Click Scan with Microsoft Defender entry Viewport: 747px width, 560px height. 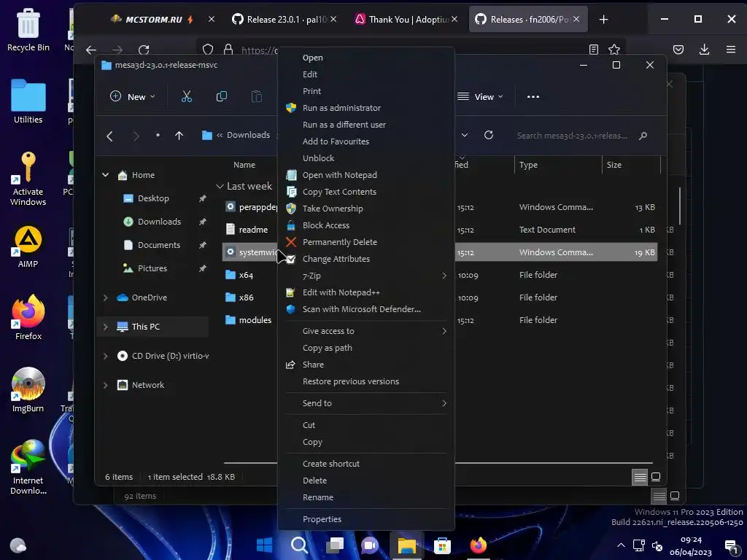(x=366, y=309)
